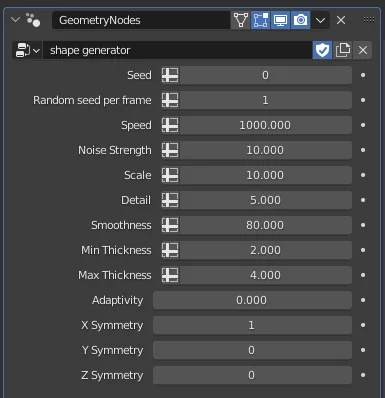Screen dimensions: 385x398
Task: Edit the shape generator node group name
Action: [177, 50]
